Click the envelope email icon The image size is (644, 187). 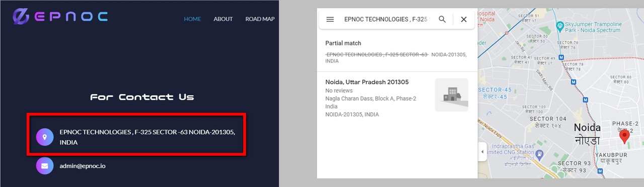tap(45, 166)
